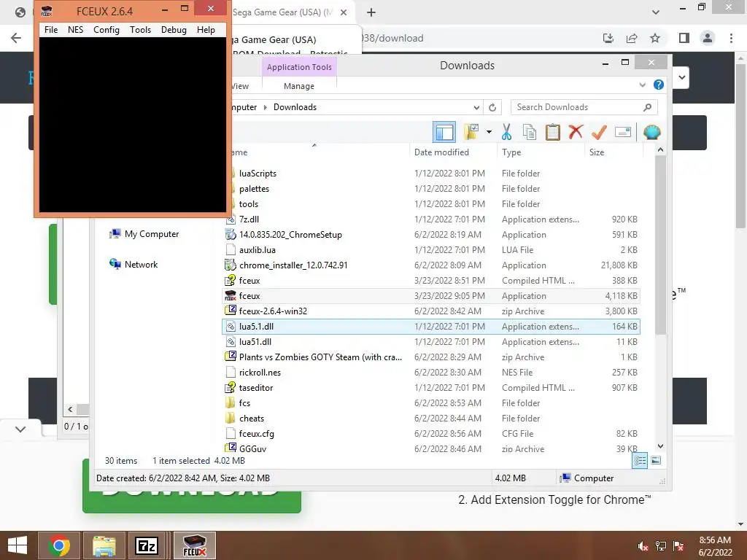Select 7z.dll file
Viewport: 747px width, 560px height.
point(431,219)
